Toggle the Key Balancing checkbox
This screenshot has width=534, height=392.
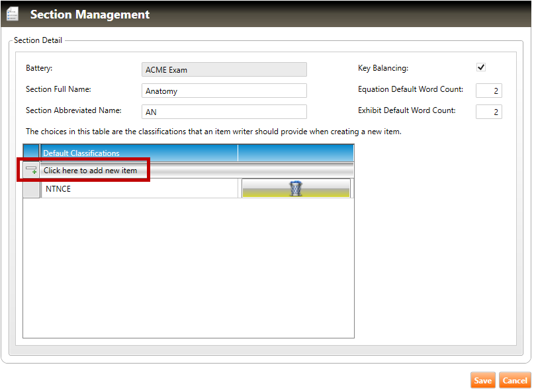point(481,67)
